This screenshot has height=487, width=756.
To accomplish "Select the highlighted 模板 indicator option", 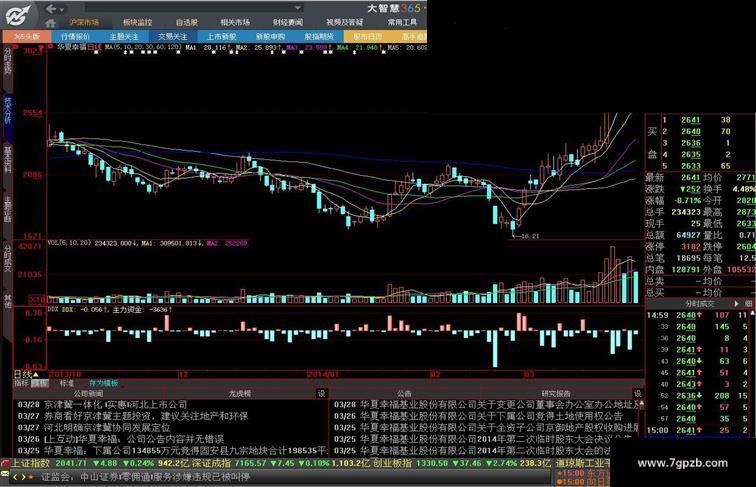I will click(40, 384).
